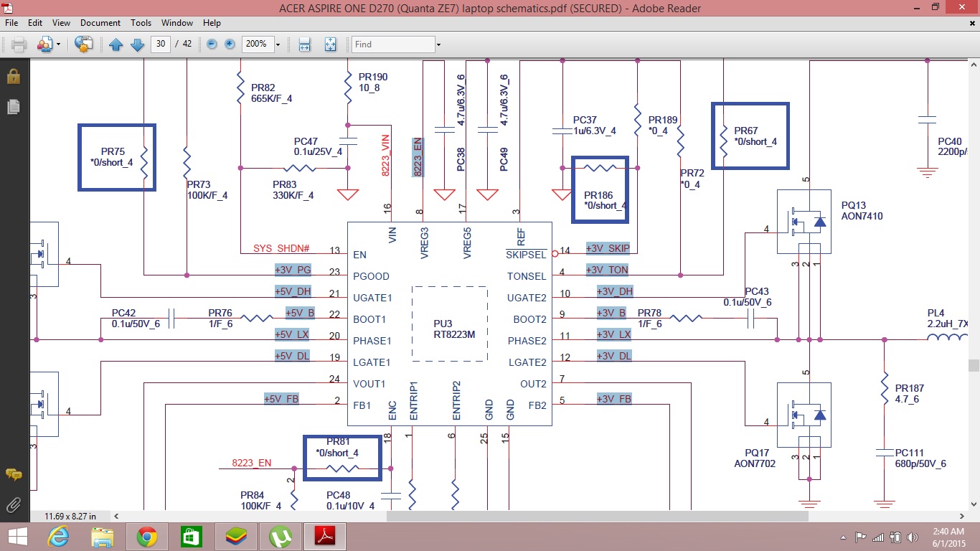This screenshot has width=980, height=551.
Task: Click the 665K/F_4 resistor value
Action: pos(271,99)
